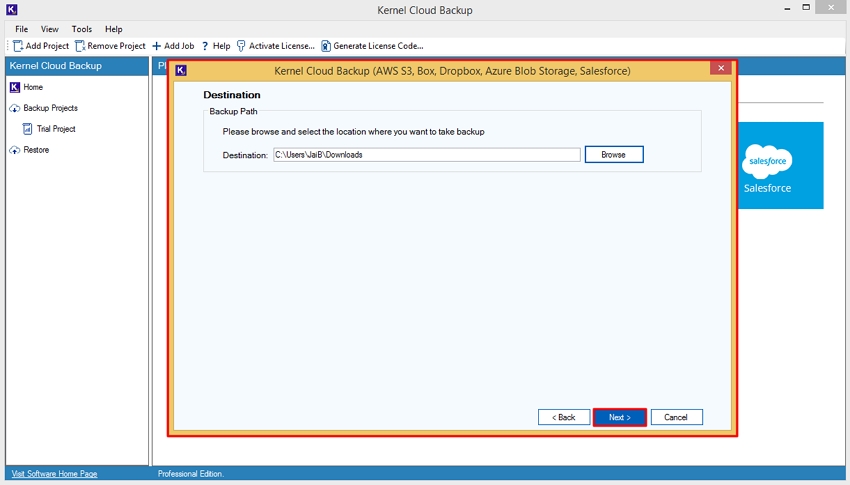Select Backup Projects in the sidebar
This screenshot has height=485, width=850.
click(50, 108)
